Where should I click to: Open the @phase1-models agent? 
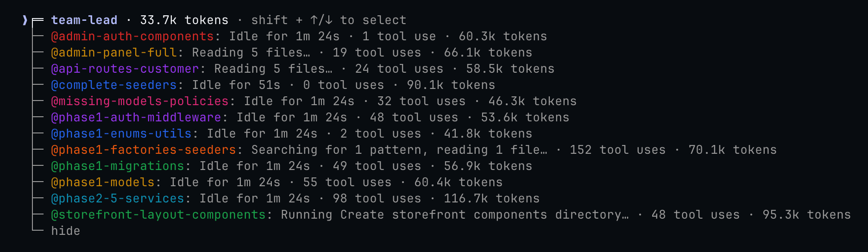pos(102,183)
